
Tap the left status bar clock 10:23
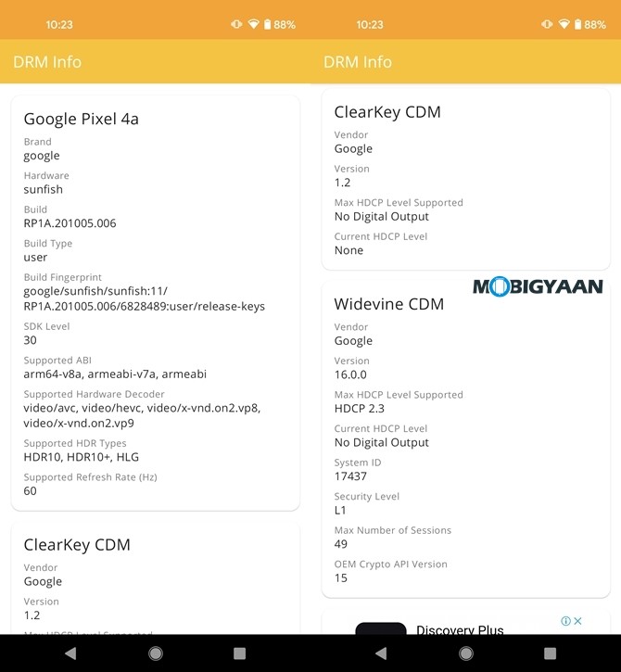click(59, 24)
